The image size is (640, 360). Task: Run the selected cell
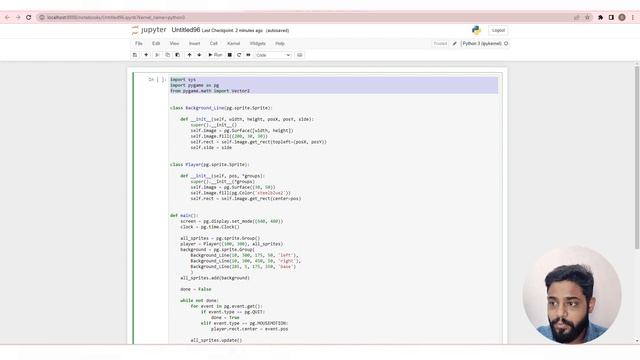[215, 55]
